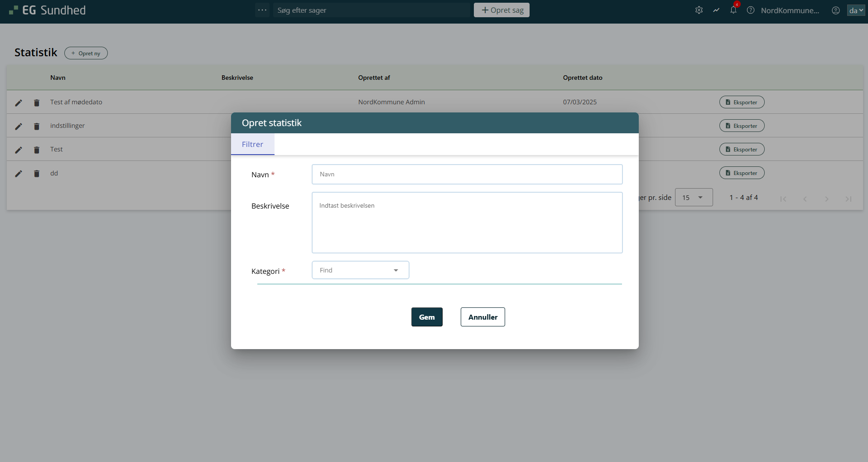Delete the 'indstillinger' row with trash icon
The height and width of the screenshot is (462, 868).
click(37, 126)
